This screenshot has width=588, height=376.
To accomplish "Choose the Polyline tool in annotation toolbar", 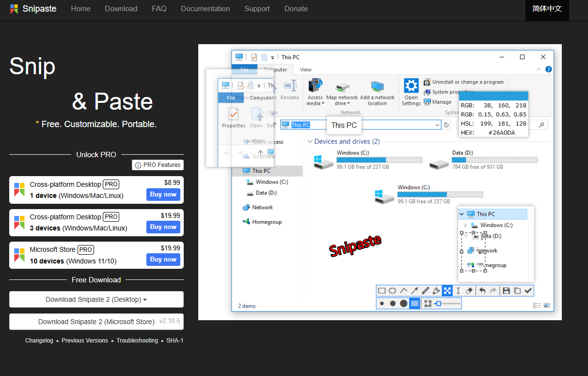I will point(403,291).
